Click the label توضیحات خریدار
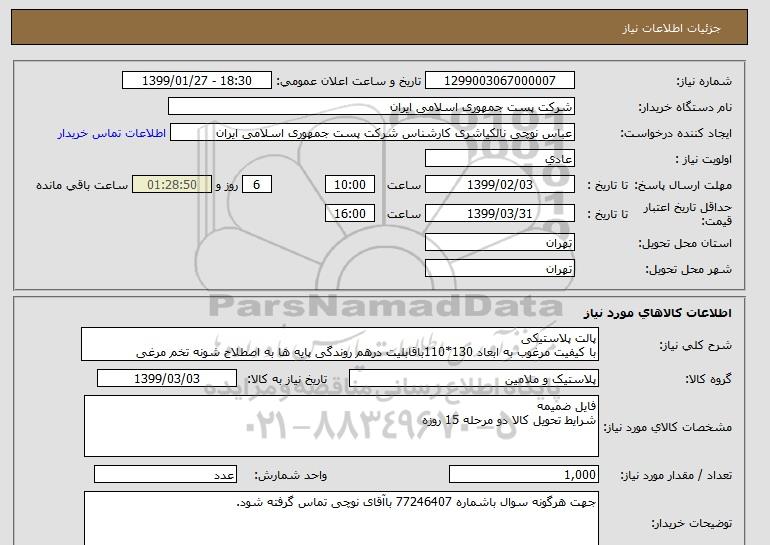 click(x=691, y=523)
